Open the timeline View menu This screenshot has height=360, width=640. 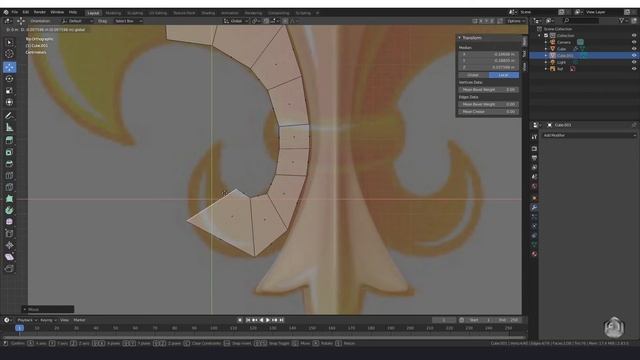click(64, 320)
